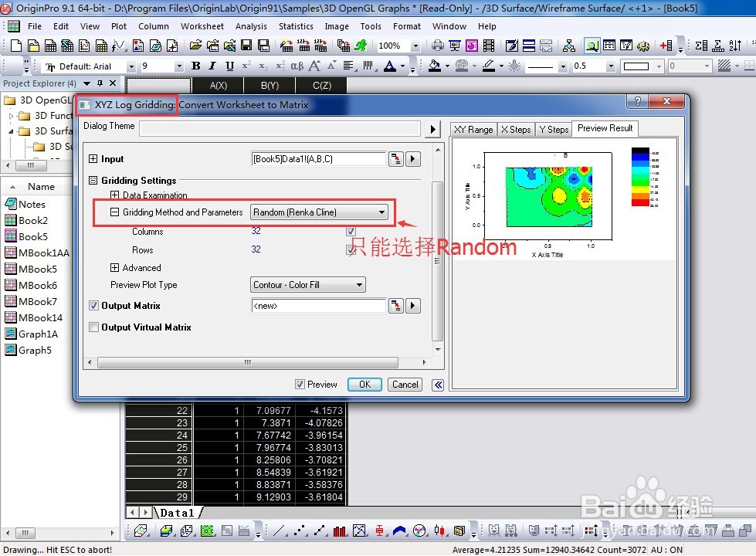Enable the Output Virtual Matrix checkbox
756x556 pixels.
coord(93,327)
